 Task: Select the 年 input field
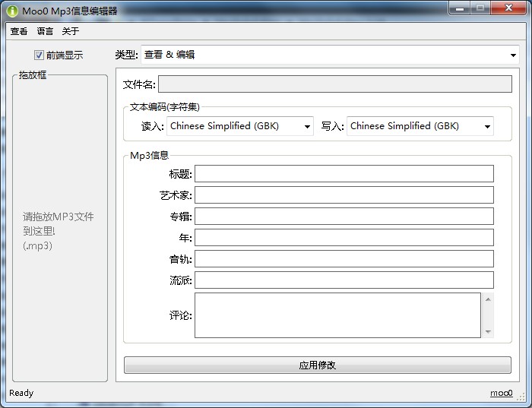tap(344, 237)
